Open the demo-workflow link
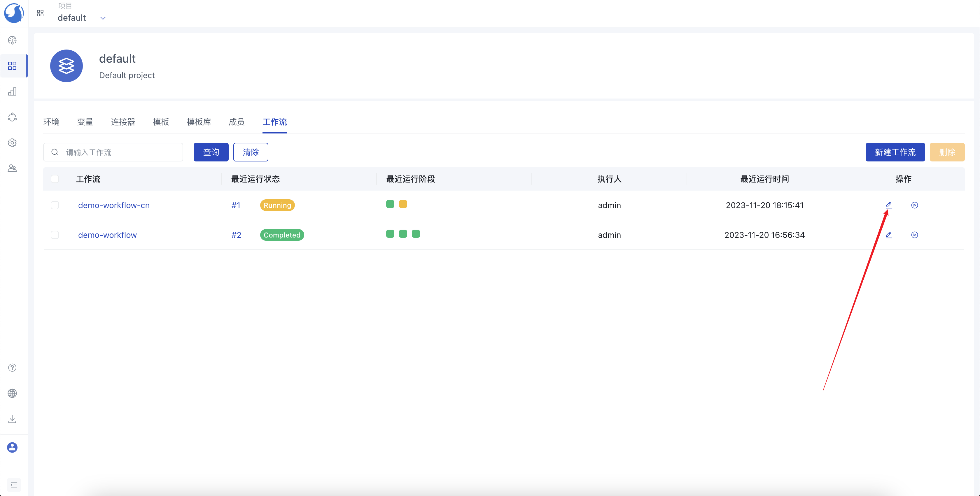Screen dimensions: 980x496 (107, 235)
